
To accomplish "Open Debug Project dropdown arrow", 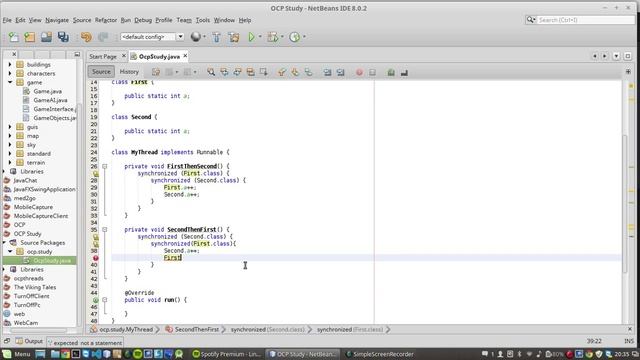I will point(282,37).
